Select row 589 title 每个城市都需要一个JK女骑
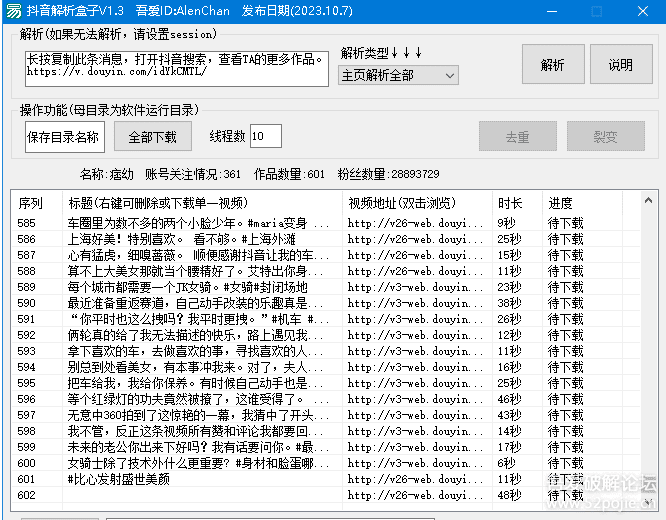 pyautogui.click(x=187, y=287)
